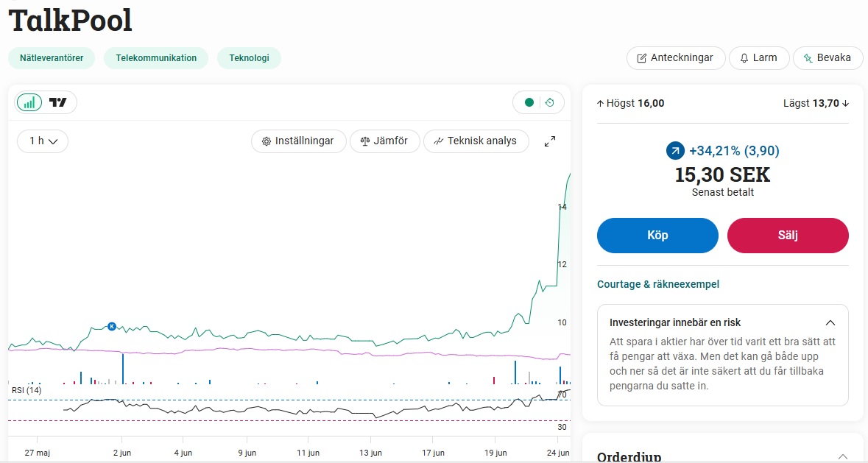Viewport: 868px width, 463px height.
Task: Collapse the Orderdjup section
Action: click(842, 457)
